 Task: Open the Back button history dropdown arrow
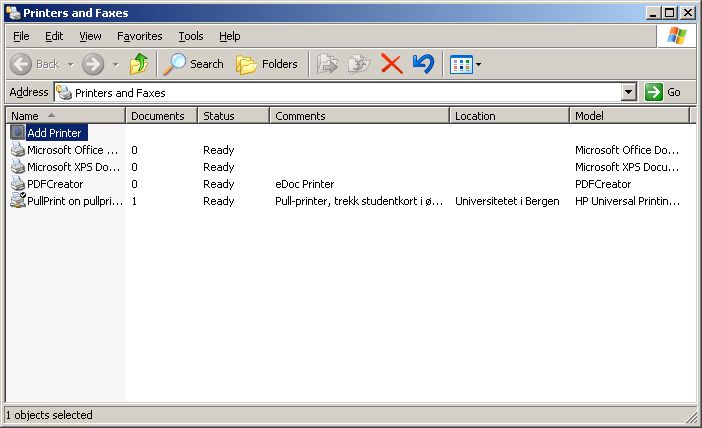click(x=68, y=64)
